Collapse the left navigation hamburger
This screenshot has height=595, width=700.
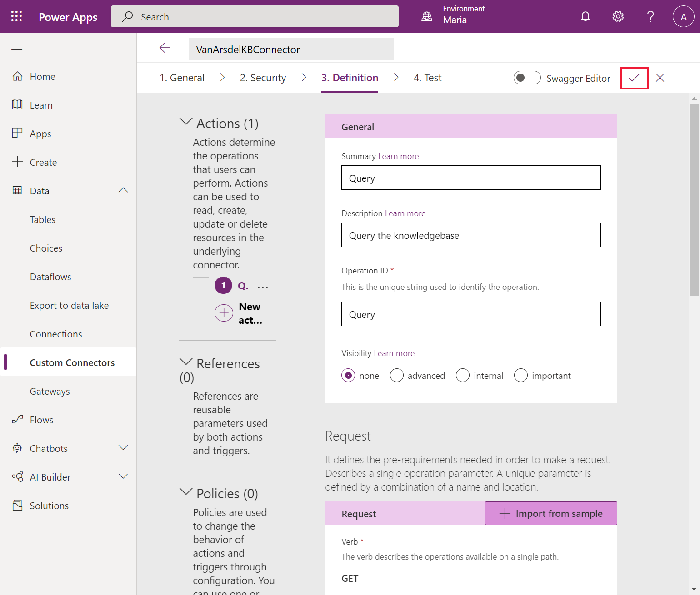click(17, 47)
